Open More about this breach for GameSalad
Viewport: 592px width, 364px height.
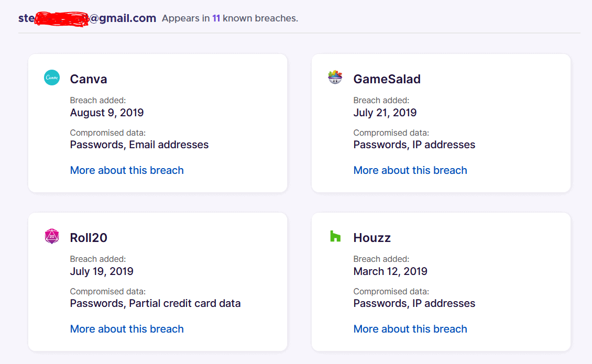[410, 170]
